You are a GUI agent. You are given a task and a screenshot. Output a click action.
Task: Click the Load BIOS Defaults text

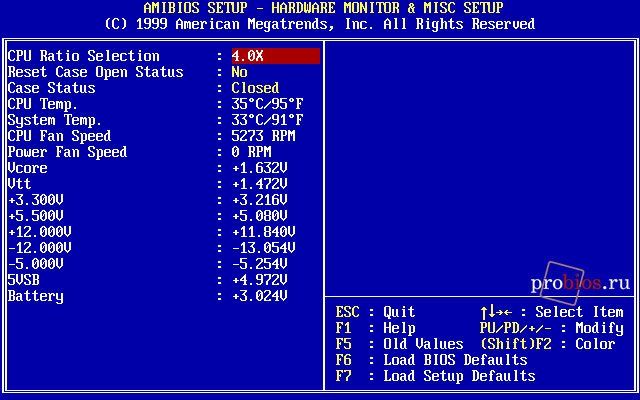click(x=455, y=360)
